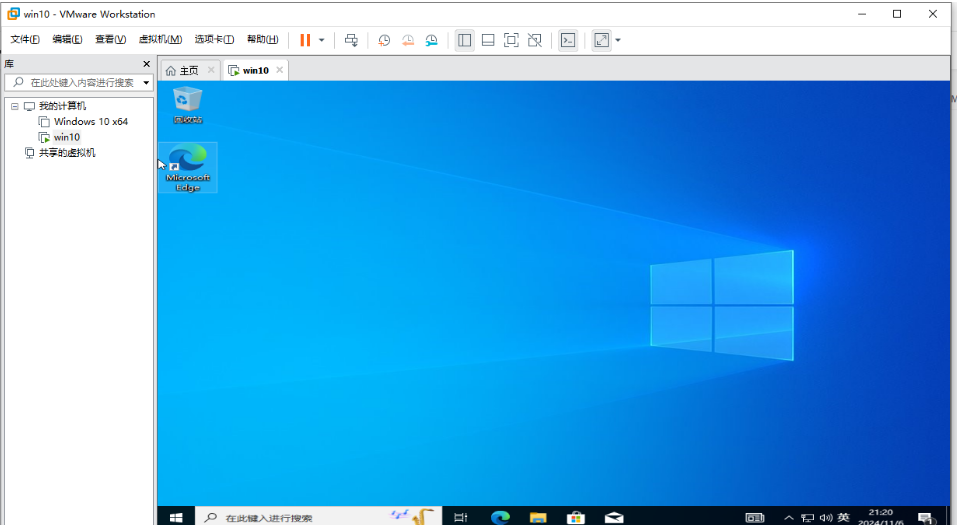Open the snapshot manager
This screenshot has height=525, width=957.
(432, 40)
